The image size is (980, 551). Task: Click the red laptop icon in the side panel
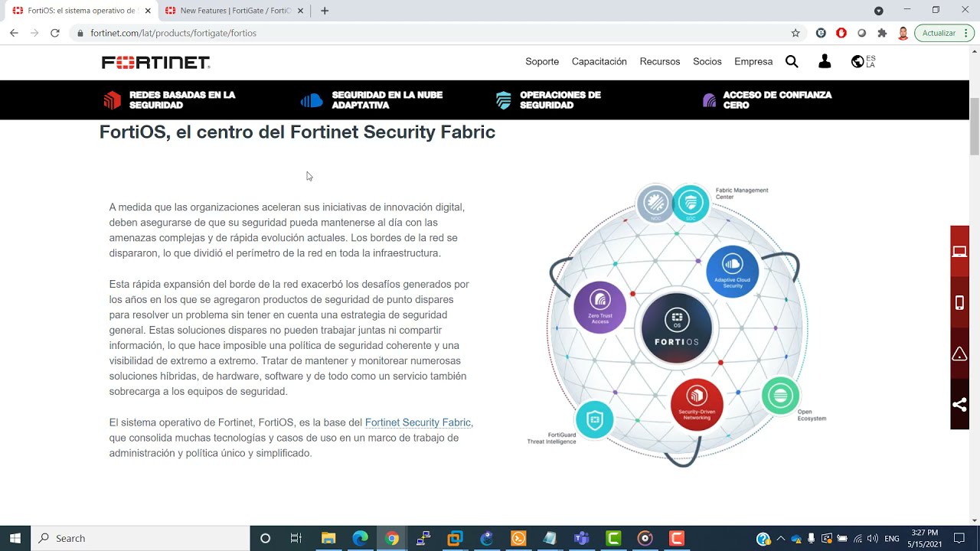(x=959, y=252)
